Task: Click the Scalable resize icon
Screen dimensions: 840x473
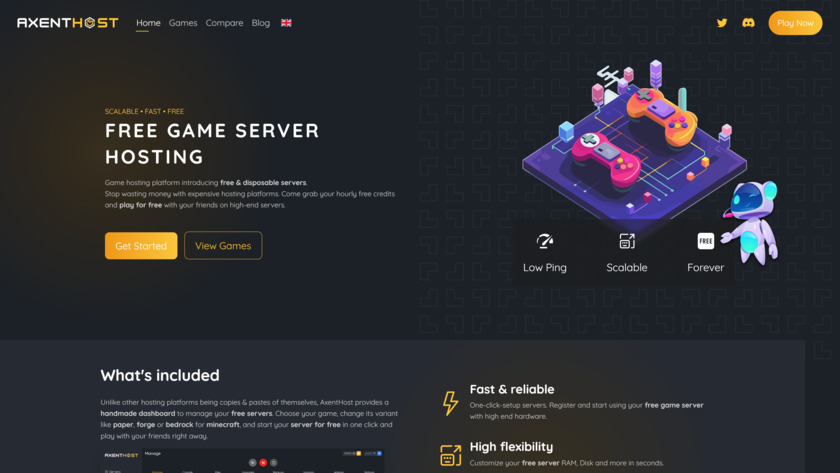Action: (x=627, y=241)
